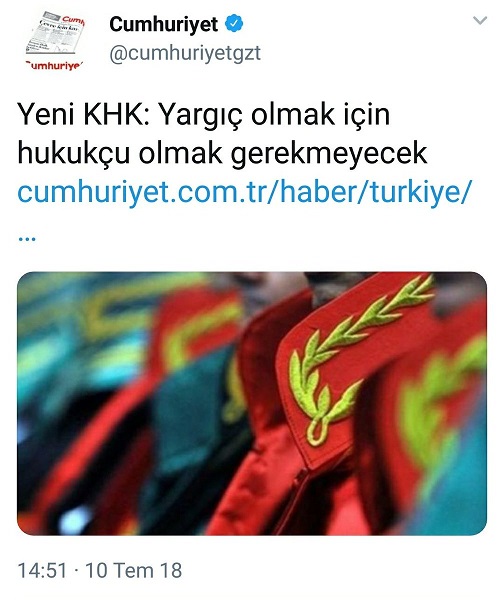Open the @cumhuriyetgzt handle

tap(185, 53)
